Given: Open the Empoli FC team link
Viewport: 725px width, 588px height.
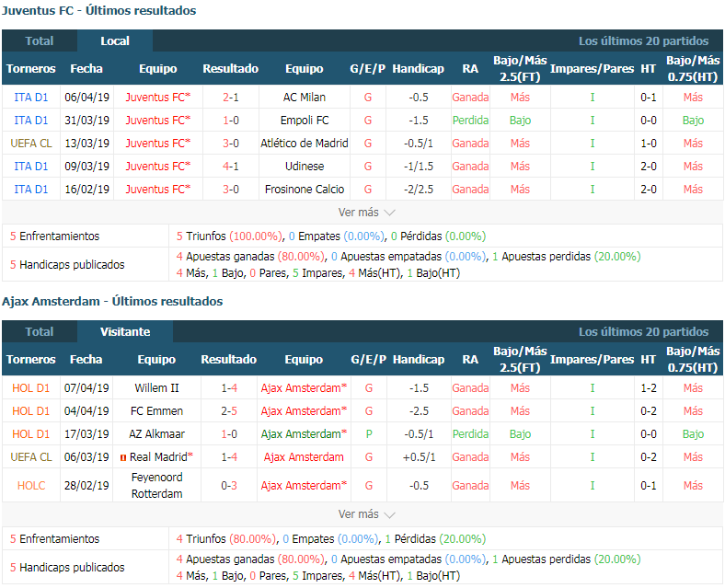Looking at the screenshot, I should [305, 121].
